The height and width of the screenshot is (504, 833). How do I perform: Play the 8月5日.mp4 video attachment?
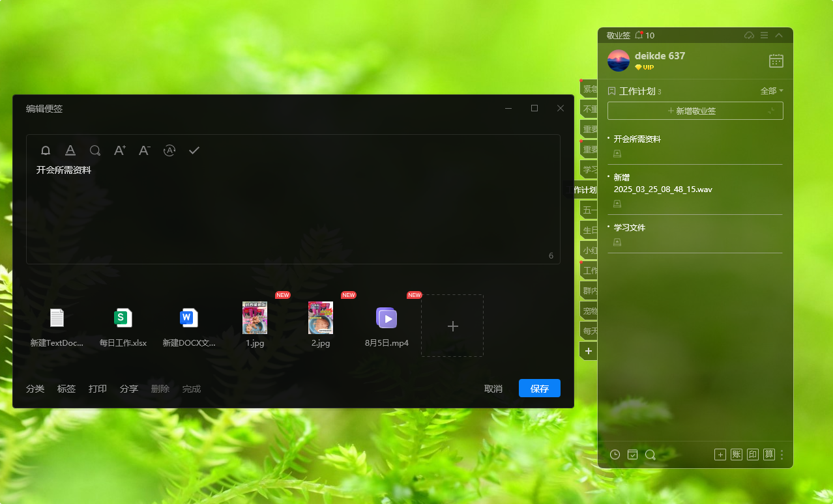387,318
